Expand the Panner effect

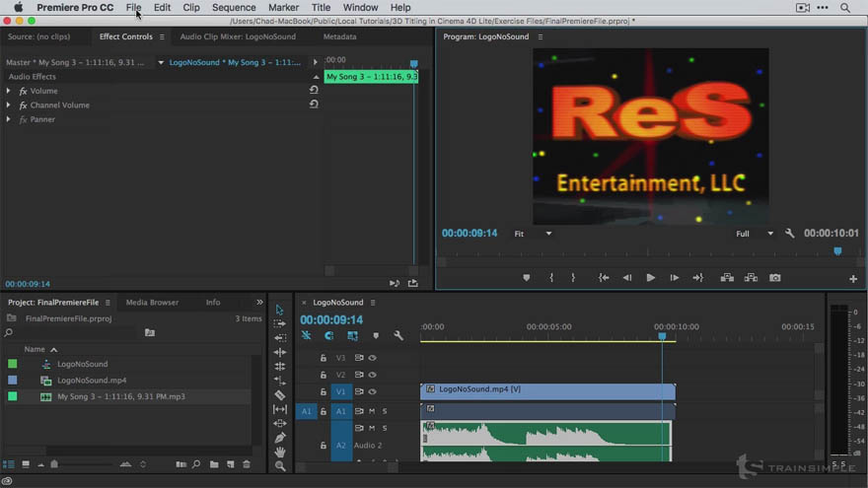(x=8, y=119)
